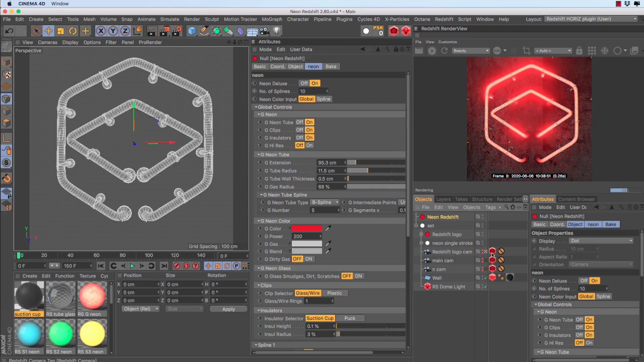This screenshot has width=644, height=362.
Task: Open the G Color red swatch
Action: [306, 229]
